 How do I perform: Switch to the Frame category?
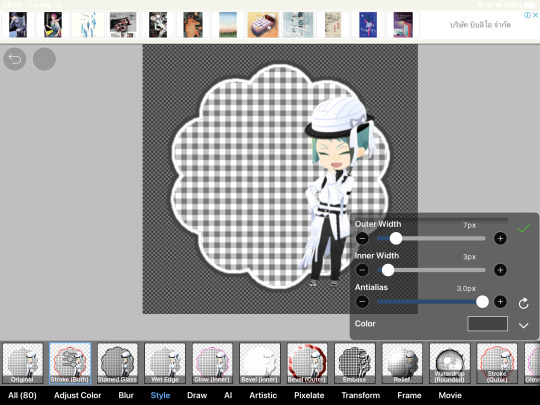[x=409, y=395]
